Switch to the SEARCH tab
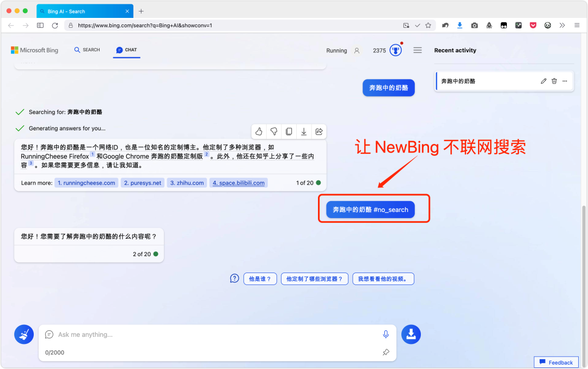Image resolution: width=588 pixels, height=369 pixels. click(87, 50)
